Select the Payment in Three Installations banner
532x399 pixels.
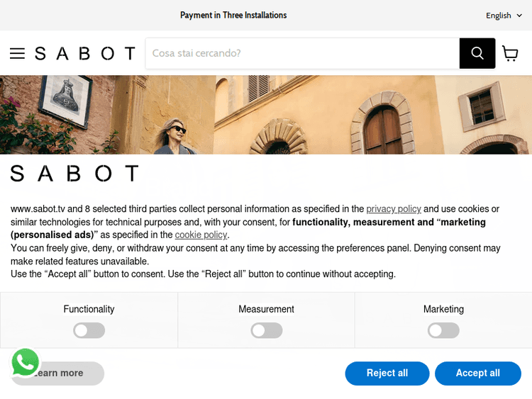point(233,15)
